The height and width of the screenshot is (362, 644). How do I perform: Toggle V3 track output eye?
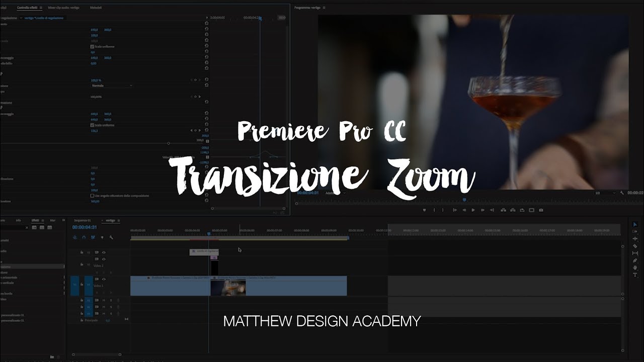(104, 252)
